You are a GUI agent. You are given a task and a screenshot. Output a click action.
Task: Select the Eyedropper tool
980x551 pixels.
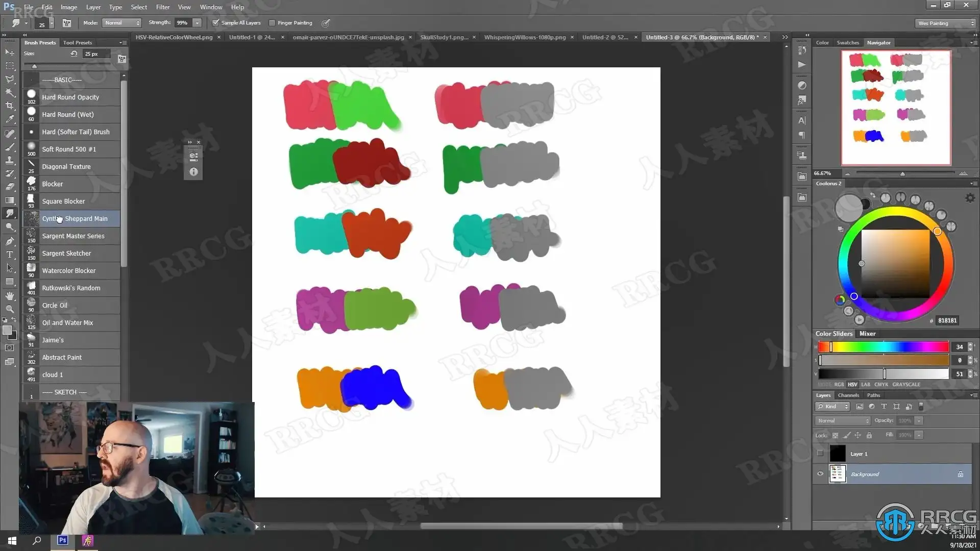pos(10,119)
